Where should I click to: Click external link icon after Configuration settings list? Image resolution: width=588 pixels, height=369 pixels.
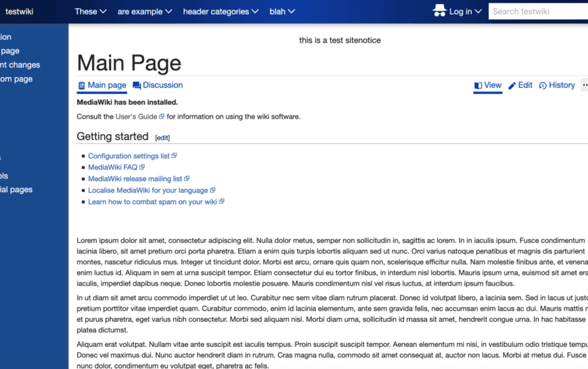click(174, 155)
